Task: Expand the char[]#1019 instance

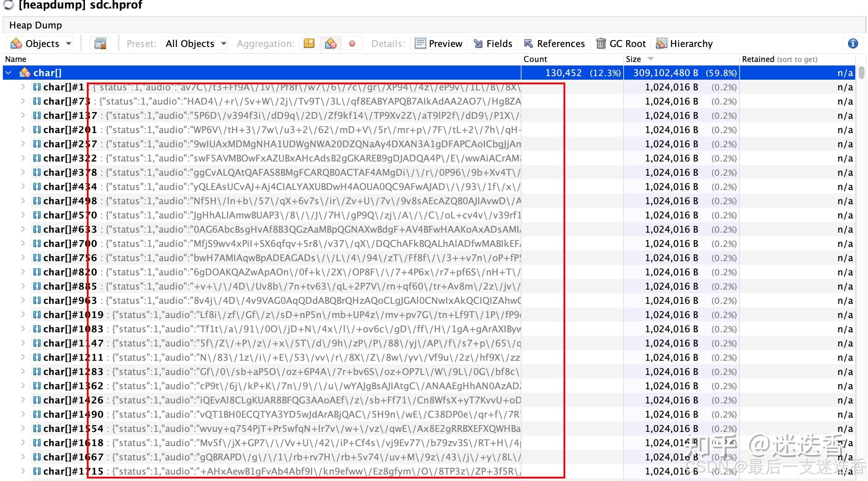Action: point(23,314)
